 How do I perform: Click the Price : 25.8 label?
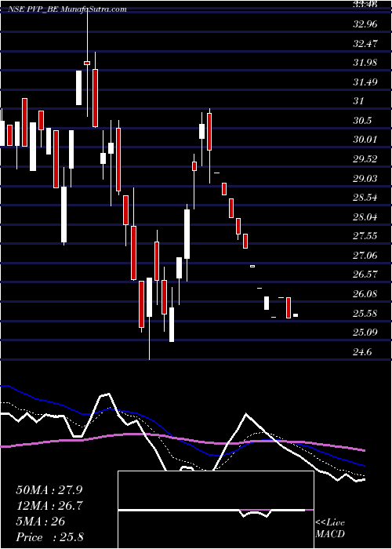click(x=49, y=537)
